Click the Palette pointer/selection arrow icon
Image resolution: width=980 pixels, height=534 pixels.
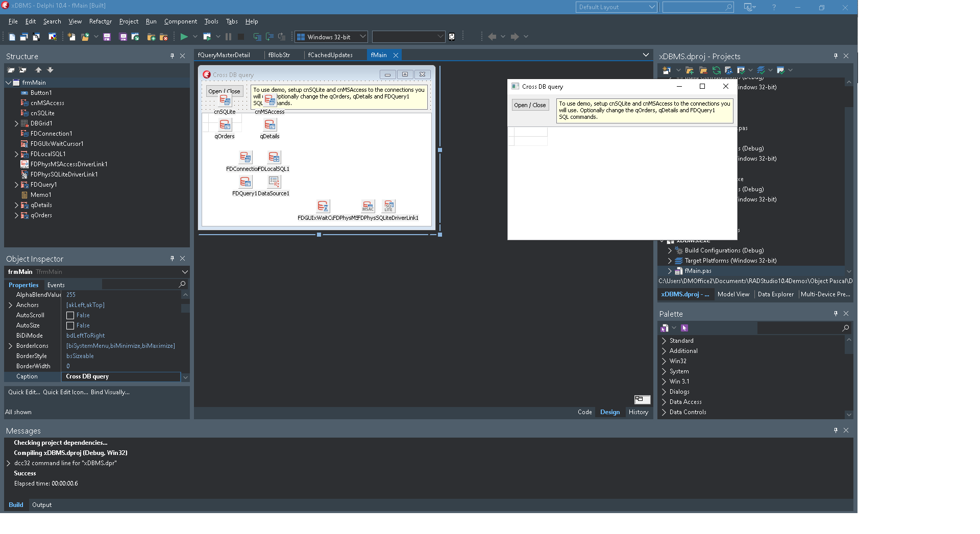pyautogui.click(x=684, y=328)
